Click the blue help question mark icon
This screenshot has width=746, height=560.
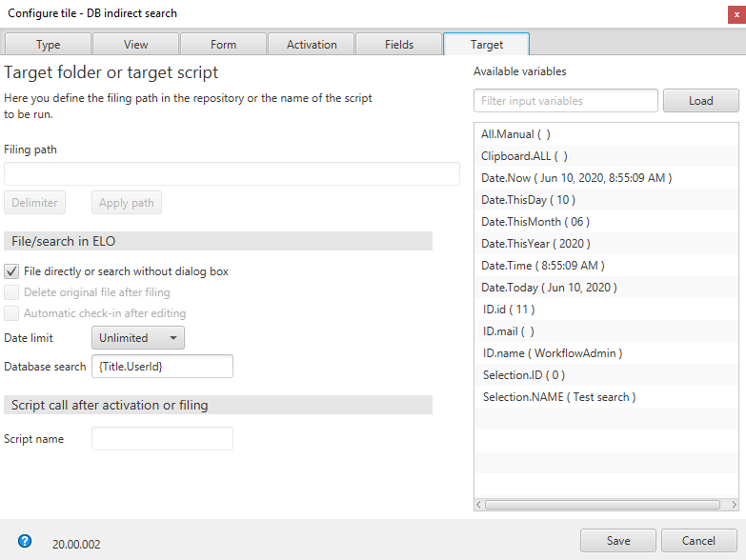(25, 541)
